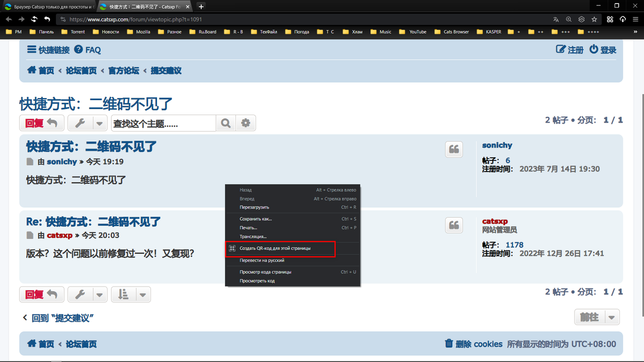The image size is (644, 362).
Task: Open the extensions grid icon
Action: (610, 19)
